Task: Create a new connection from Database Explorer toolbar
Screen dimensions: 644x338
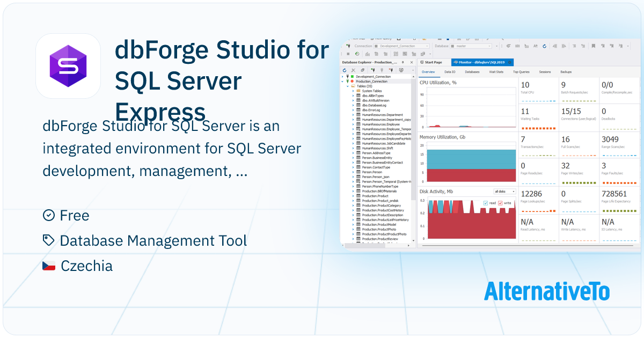Action: pyautogui.click(x=373, y=70)
